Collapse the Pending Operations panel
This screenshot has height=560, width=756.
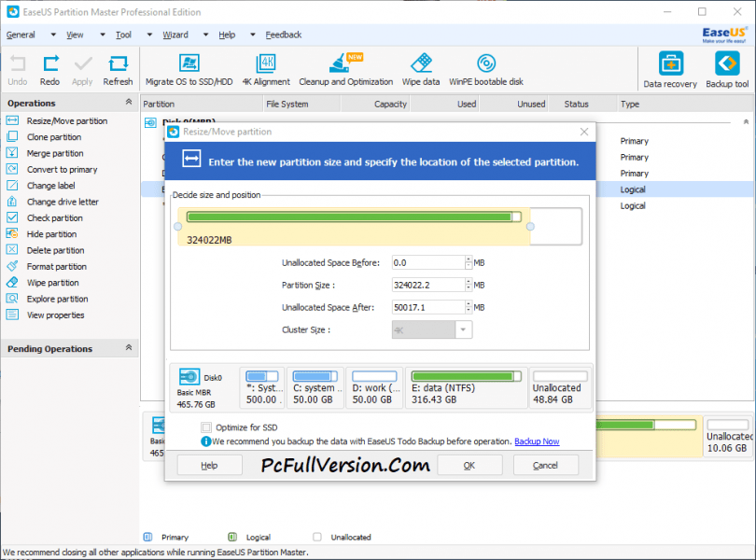pyautogui.click(x=130, y=349)
